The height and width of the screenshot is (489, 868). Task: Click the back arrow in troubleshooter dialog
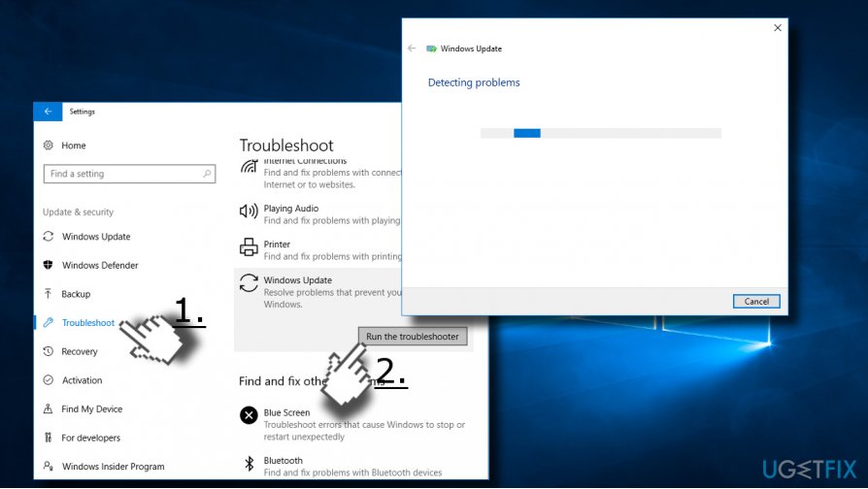[x=412, y=49]
